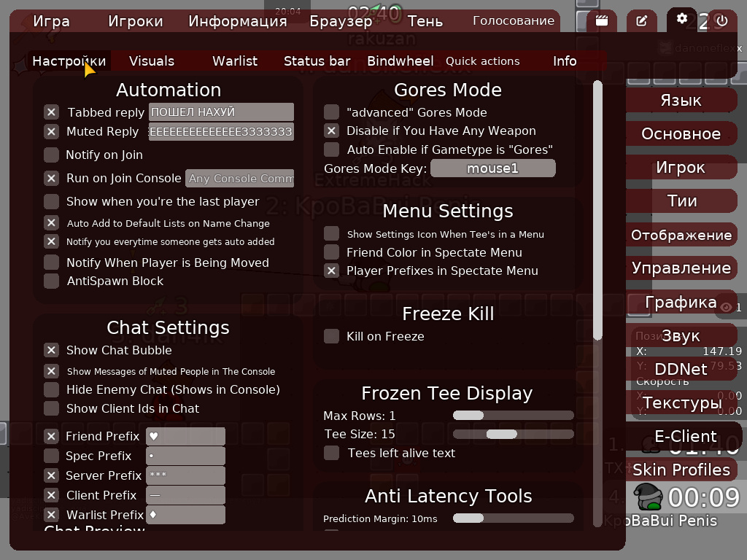The image size is (747, 560).
Task: Open the Основное settings page
Action: pyautogui.click(x=681, y=134)
